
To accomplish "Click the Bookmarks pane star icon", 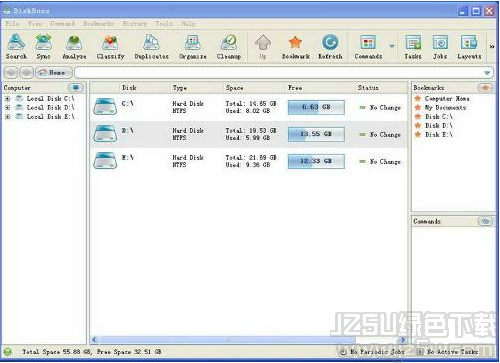I will tap(485, 88).
